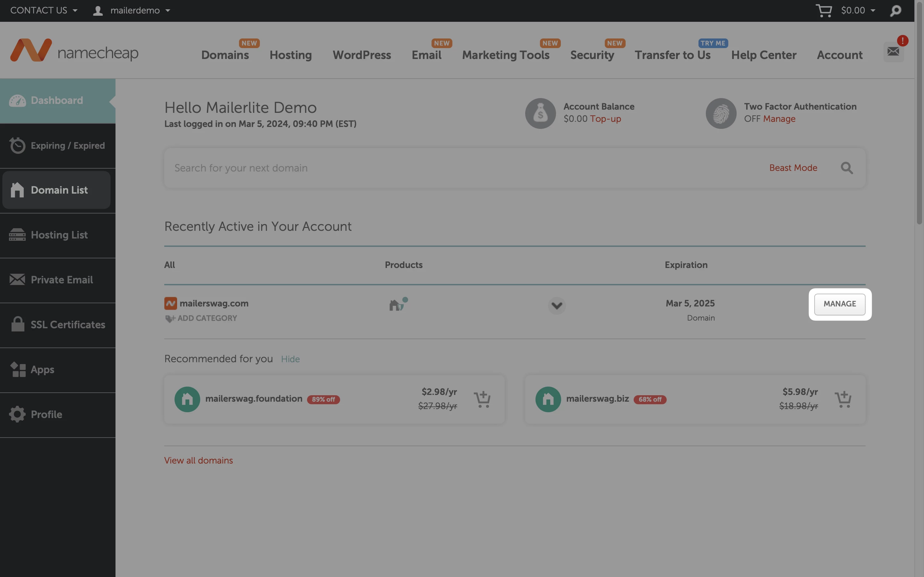This screenshot has width=924, height=577.
Task: Click the domain search magnifier icon
Action: click(846, 168)
